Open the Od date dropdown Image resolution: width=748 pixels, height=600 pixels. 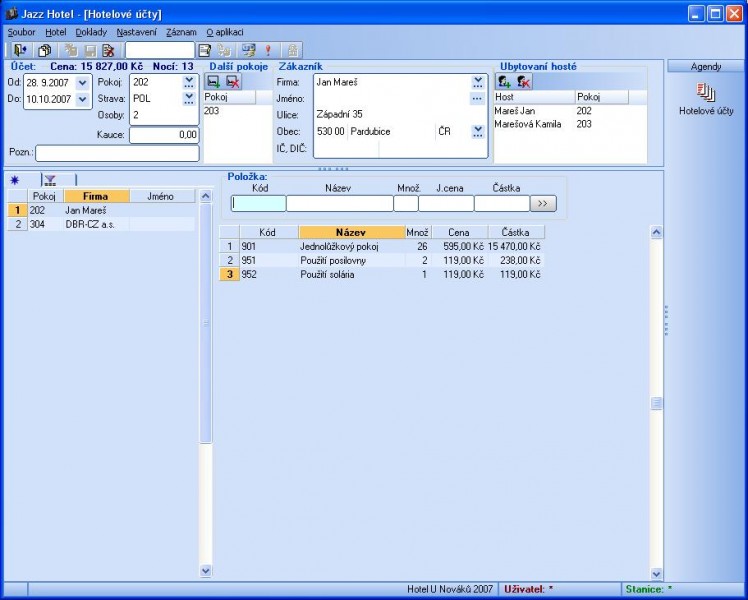[x=82, y=82]
